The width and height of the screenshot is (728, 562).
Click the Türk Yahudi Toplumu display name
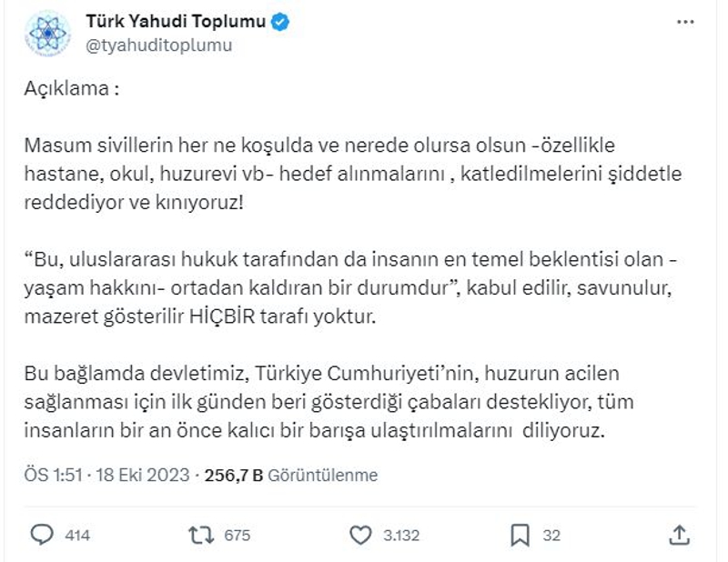pyautogui.click(x=176, y=21)
